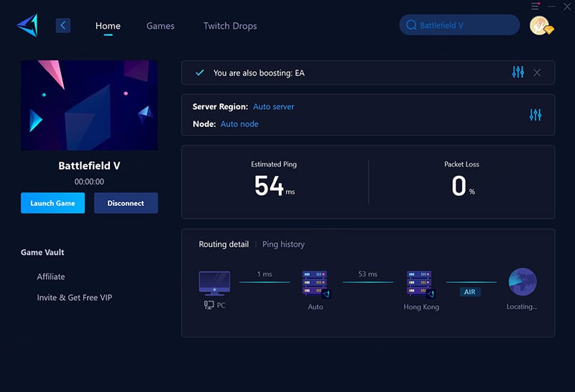This screenshot has height=392, width=575.
Task: Open boost settings for EA
Action: [x=517, y=73]
